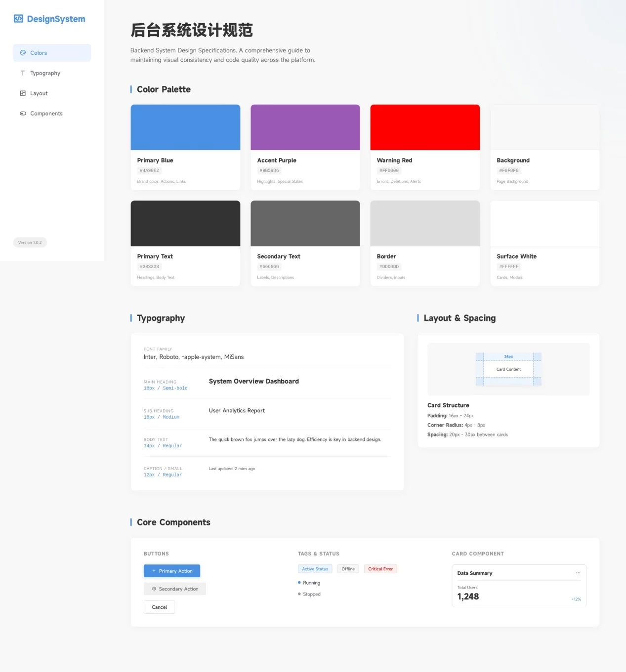Click the Layout grid icon in sidebar

(23, 93)
